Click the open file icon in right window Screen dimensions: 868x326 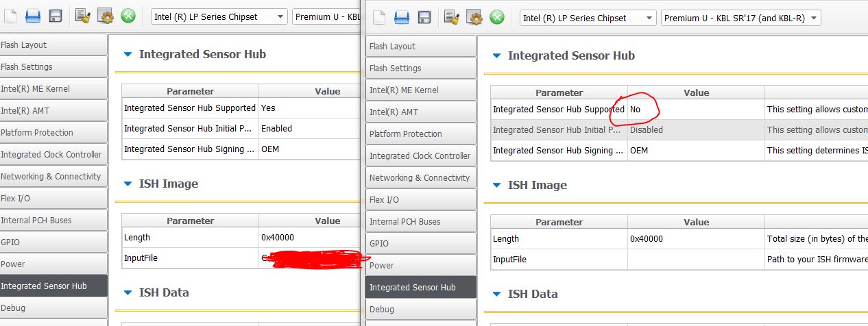coord(402,18)
